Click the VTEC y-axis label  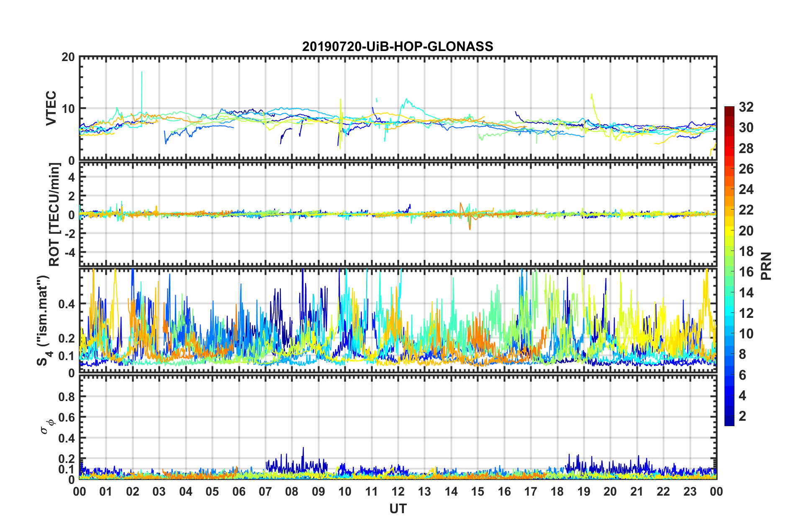click(51, 108)
